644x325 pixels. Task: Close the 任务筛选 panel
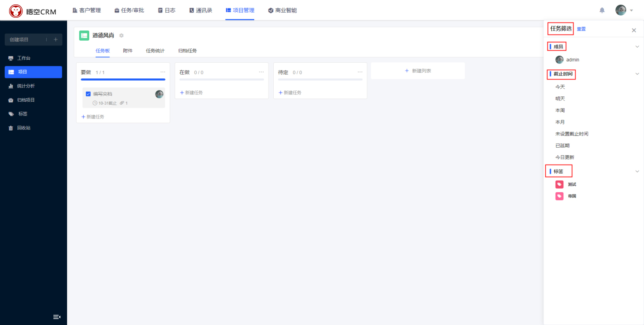pyautogui.click(x=634, y=30)
